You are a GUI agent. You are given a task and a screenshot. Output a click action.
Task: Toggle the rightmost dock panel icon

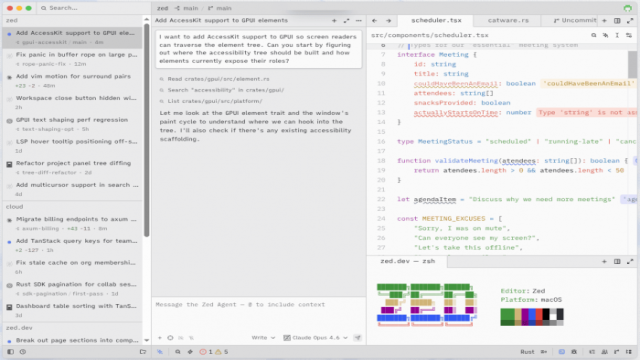click(x=629, y=351)
